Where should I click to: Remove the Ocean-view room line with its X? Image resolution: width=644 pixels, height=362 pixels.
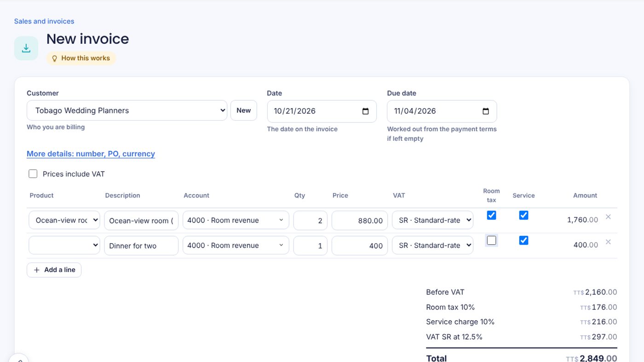click(x=608, y=217)
